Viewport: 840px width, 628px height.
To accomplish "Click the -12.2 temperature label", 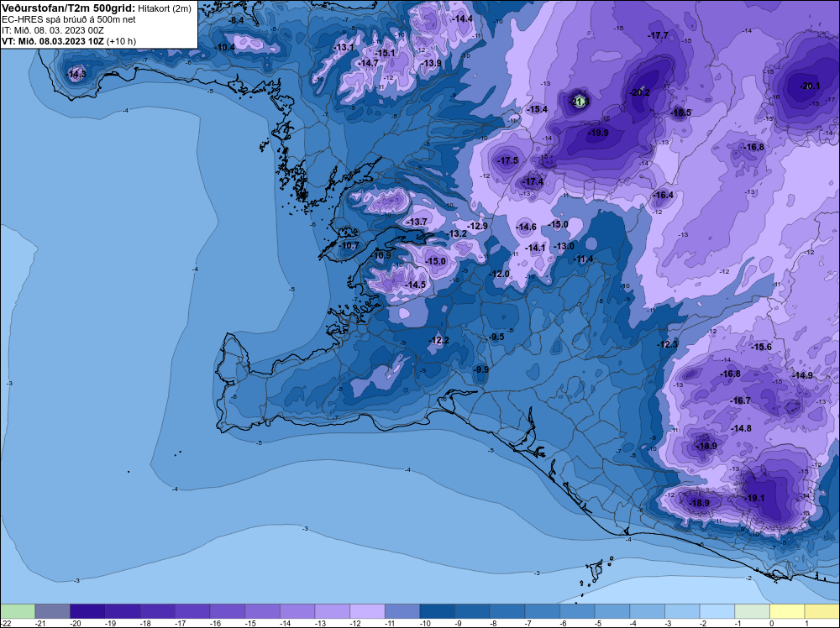I will click(438, 341).
